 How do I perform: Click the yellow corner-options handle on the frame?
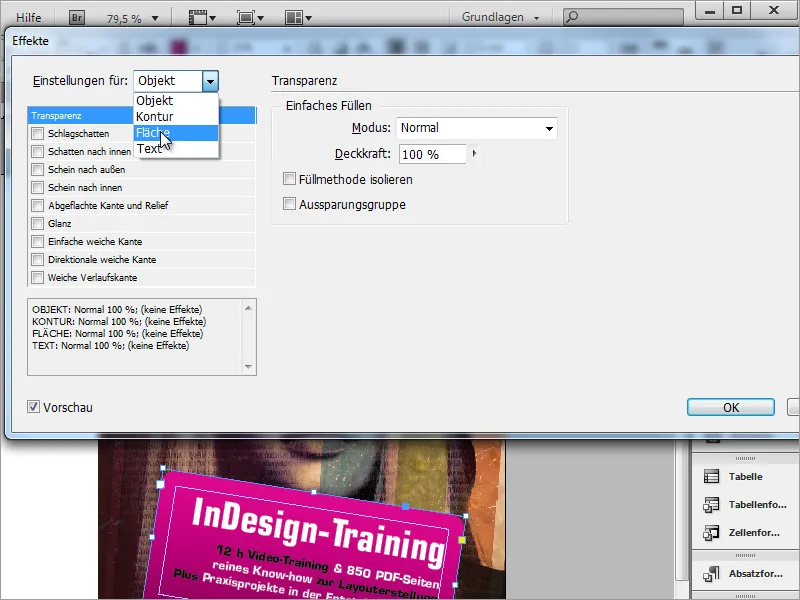(462, 540)
